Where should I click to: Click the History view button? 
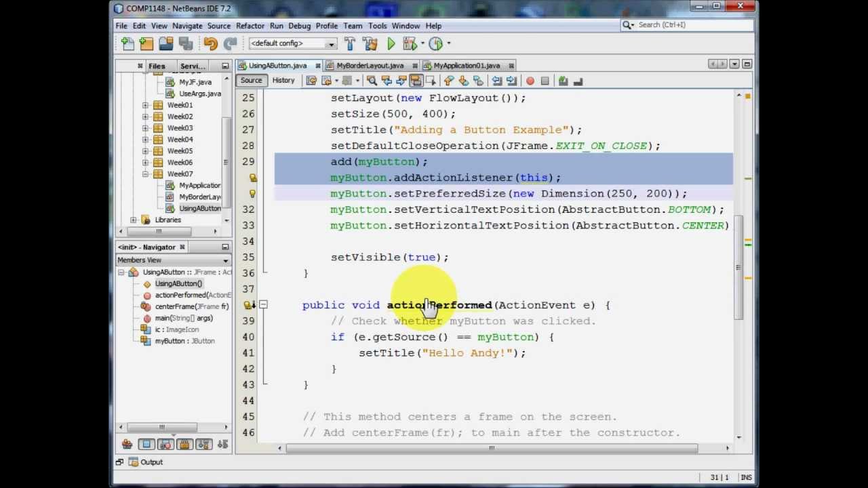pos(283,81)
